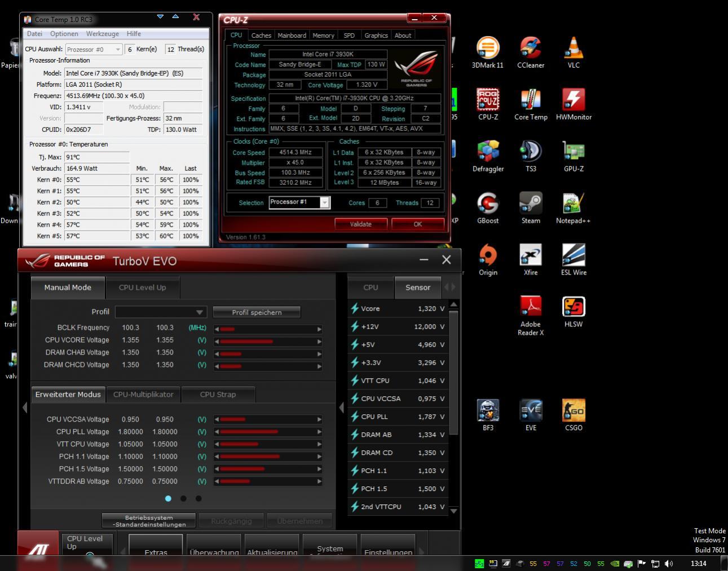Image resolution: width=728 pixels, height=571 pixels.
Task: Open the Profil dropdown in TurboV EVO
Action: pos(161,312)
